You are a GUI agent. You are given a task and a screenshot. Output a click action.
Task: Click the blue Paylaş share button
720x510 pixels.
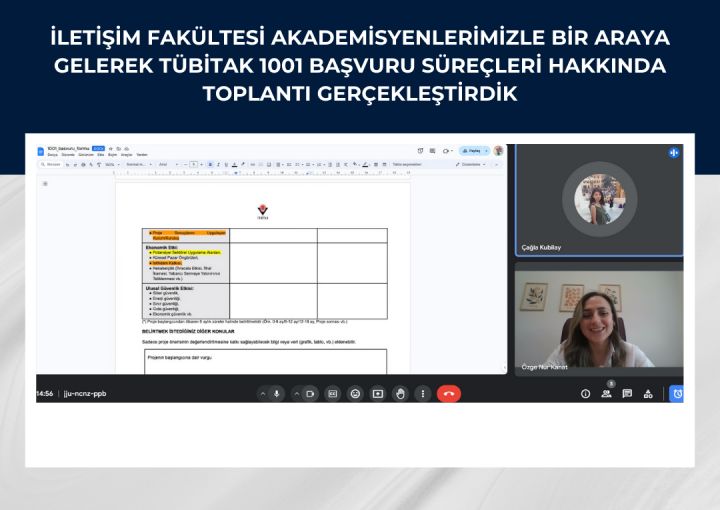click(474, 151)
